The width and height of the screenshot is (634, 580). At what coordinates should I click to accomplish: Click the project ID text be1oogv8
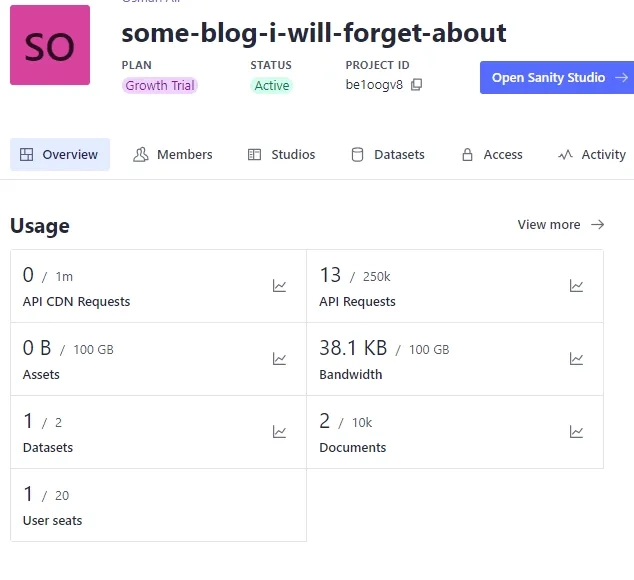point(374,85)
